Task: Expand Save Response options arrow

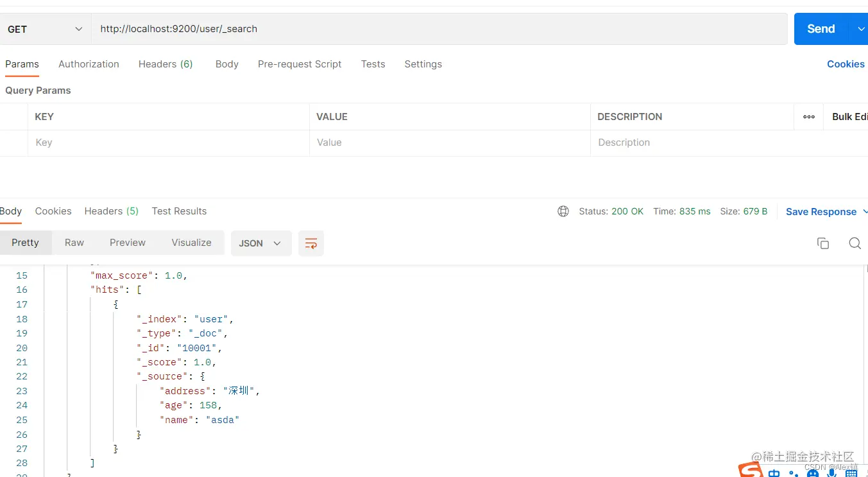Action: point(865,212)
